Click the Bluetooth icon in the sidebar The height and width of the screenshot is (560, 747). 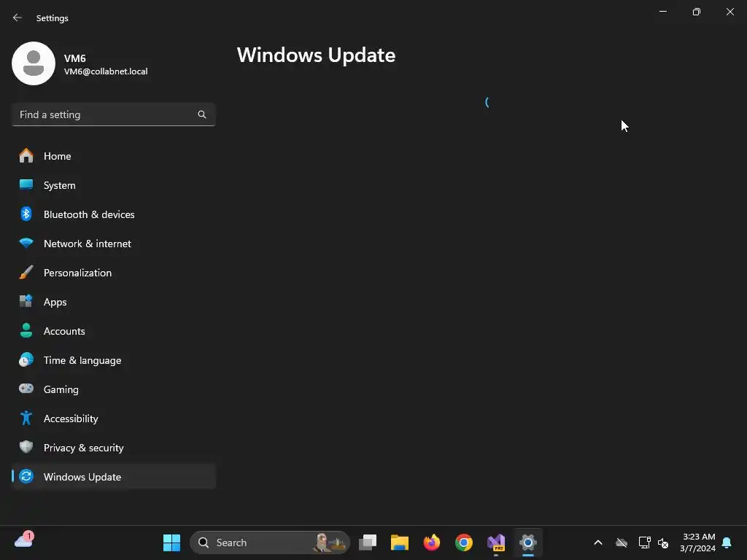point(26,214)
